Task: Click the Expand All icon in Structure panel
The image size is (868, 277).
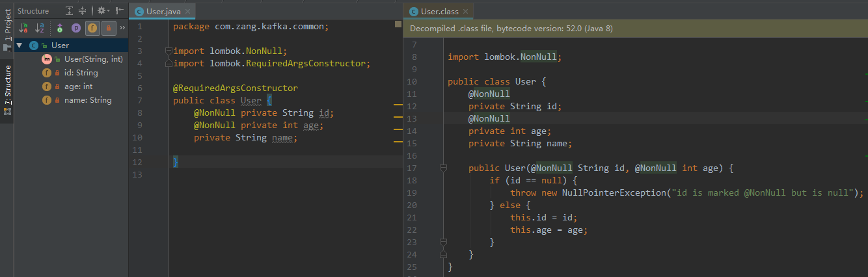Action: click(x=69, y=11)
